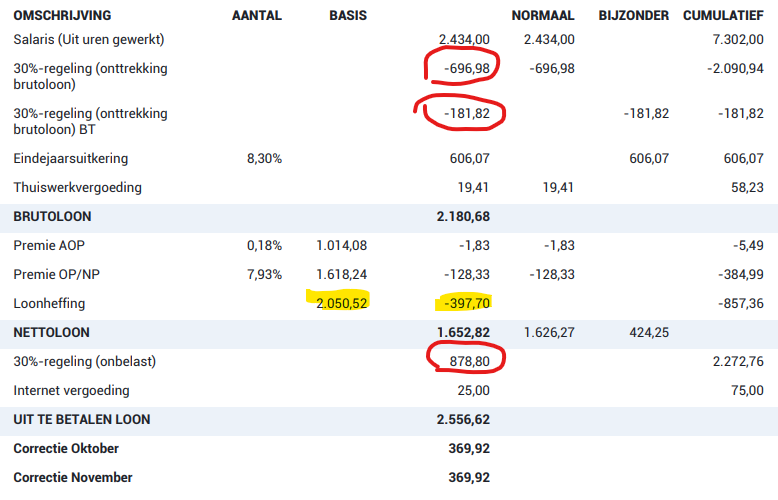
Task: Click the Premie OP/NP label
Action: [57, 275]
